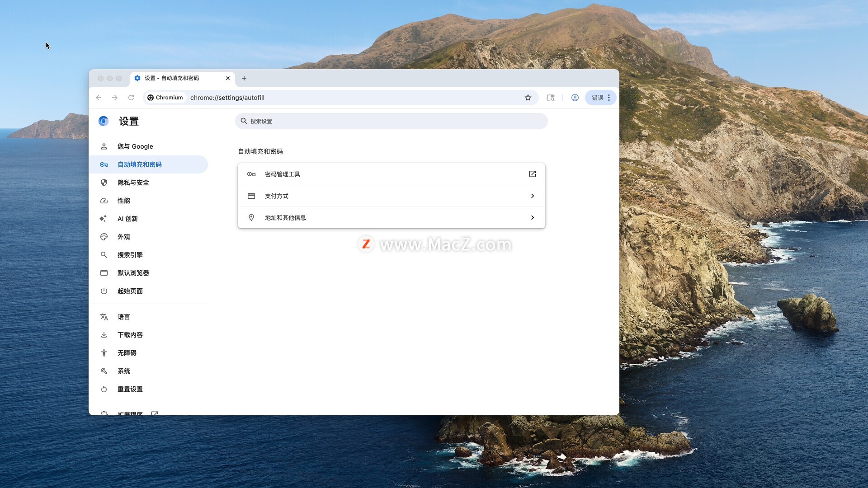Click the external link icon on 密码管理工具
Screen dimensions: 868x488
(x=533, y=174)
